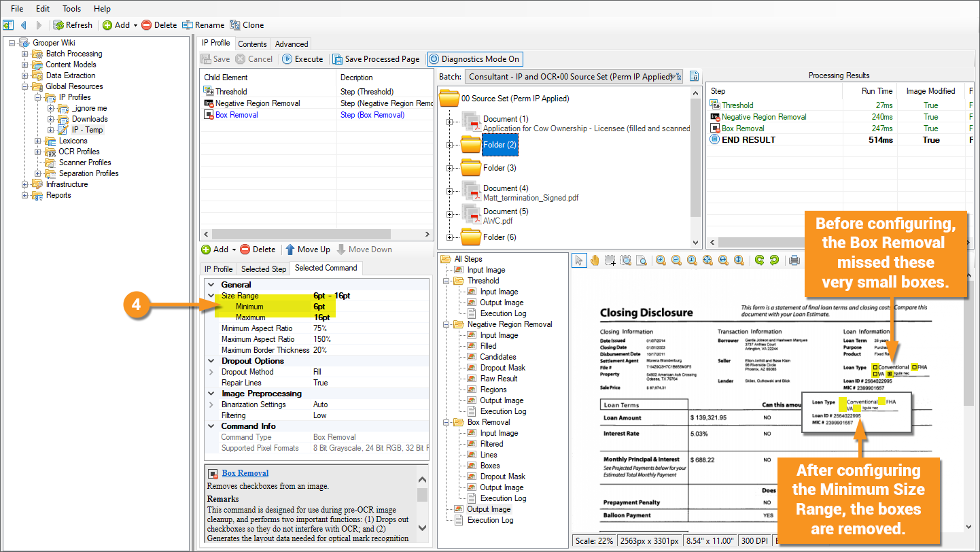Click the print icon in image viewer
Image resolution: width=980 pixels, height=552 pixels.
tap(794, 260)
